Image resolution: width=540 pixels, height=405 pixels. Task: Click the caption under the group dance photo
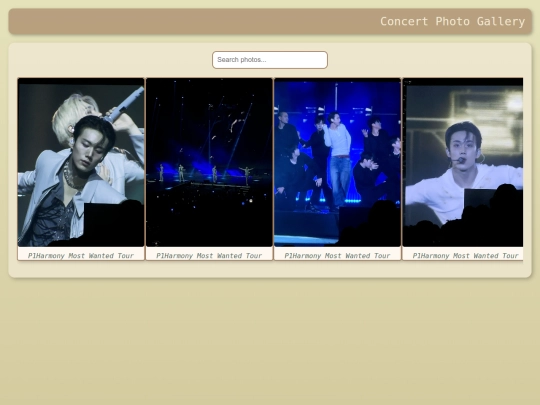337,256
